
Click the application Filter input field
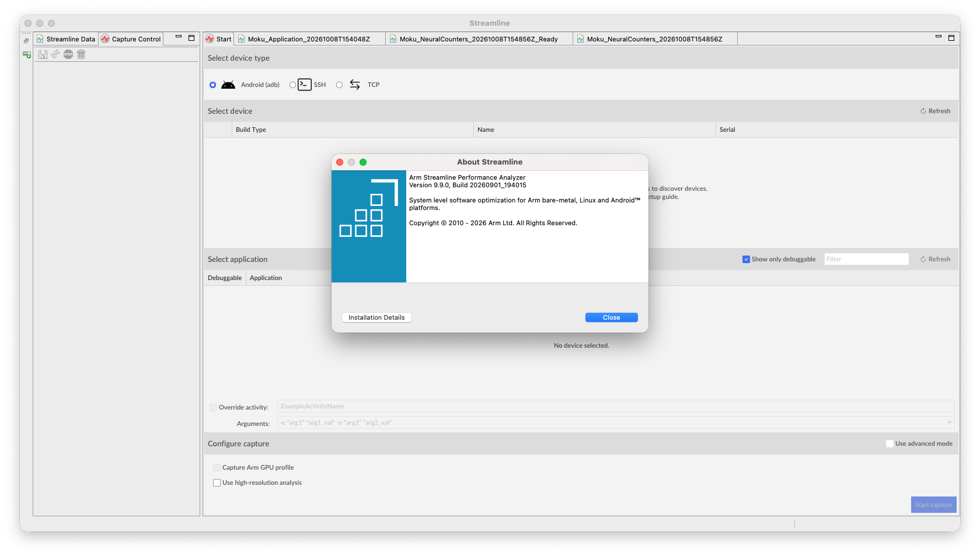[x=866, y=259]
